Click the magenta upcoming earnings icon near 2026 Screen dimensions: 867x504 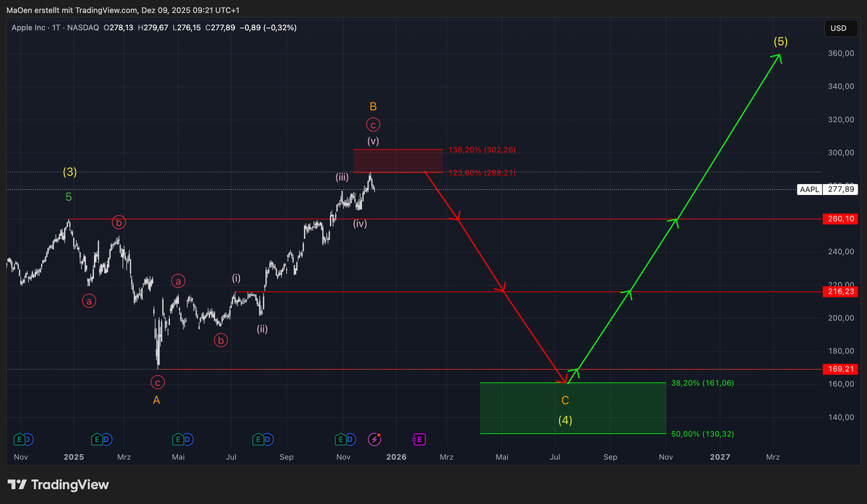[419, 439]
